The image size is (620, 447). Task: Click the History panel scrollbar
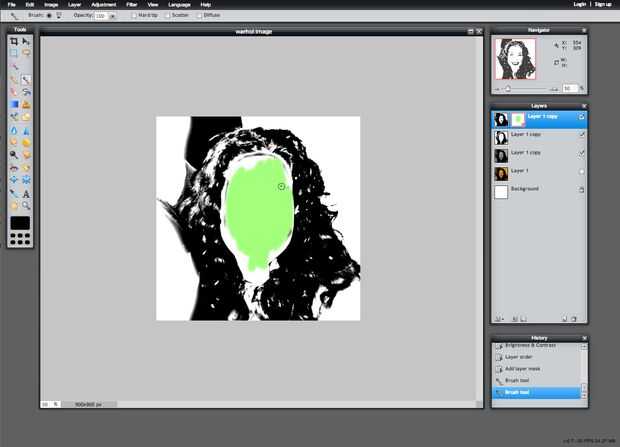pyautogui.click(x=584, y=371)
